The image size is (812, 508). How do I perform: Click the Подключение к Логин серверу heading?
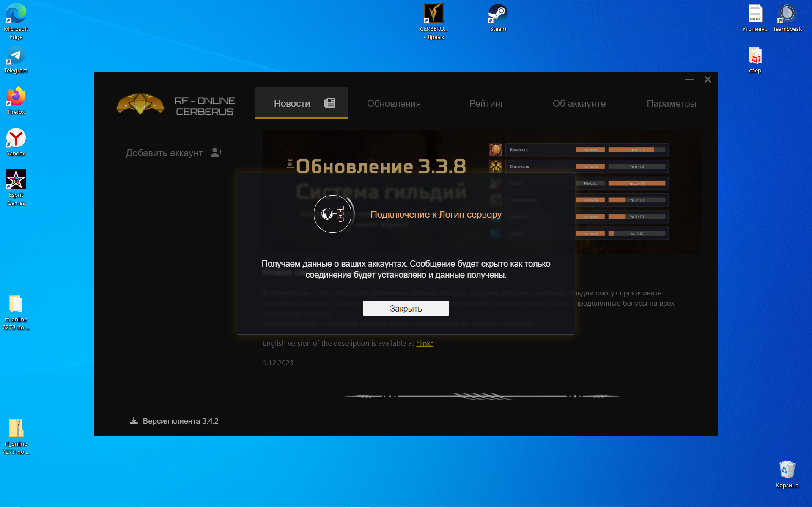pos(436,214)
